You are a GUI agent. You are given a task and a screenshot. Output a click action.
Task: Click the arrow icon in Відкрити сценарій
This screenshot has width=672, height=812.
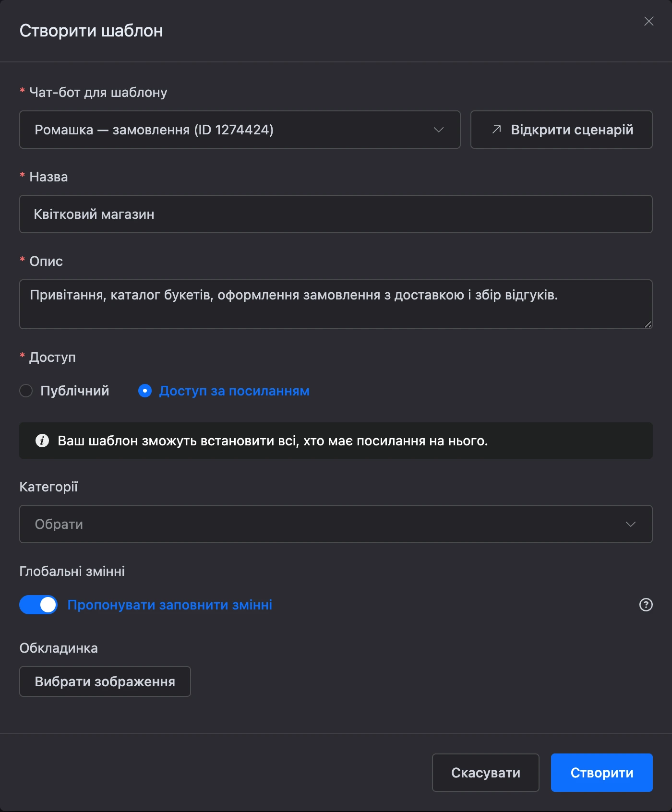coord(497,130)
